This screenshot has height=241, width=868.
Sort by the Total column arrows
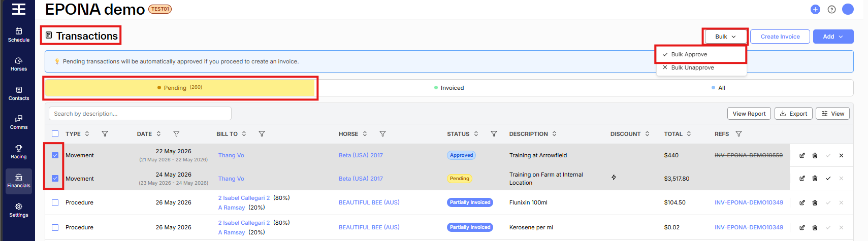(x=689, y=134)
